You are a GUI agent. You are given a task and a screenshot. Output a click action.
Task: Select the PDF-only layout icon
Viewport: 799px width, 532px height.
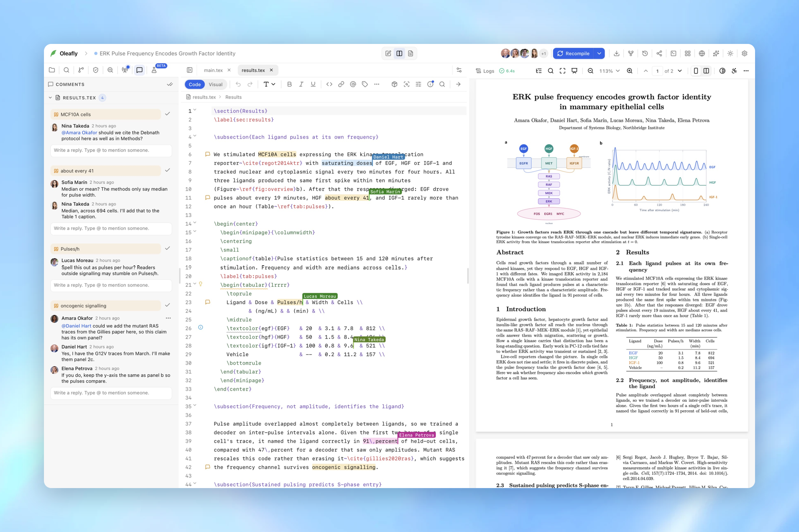tap(410, 54)
